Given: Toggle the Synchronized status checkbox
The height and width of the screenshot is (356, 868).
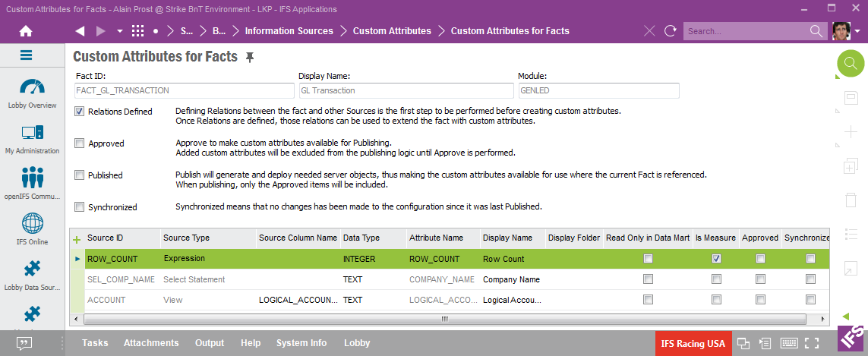Looking at the screenshot, I should pos(79,207).
